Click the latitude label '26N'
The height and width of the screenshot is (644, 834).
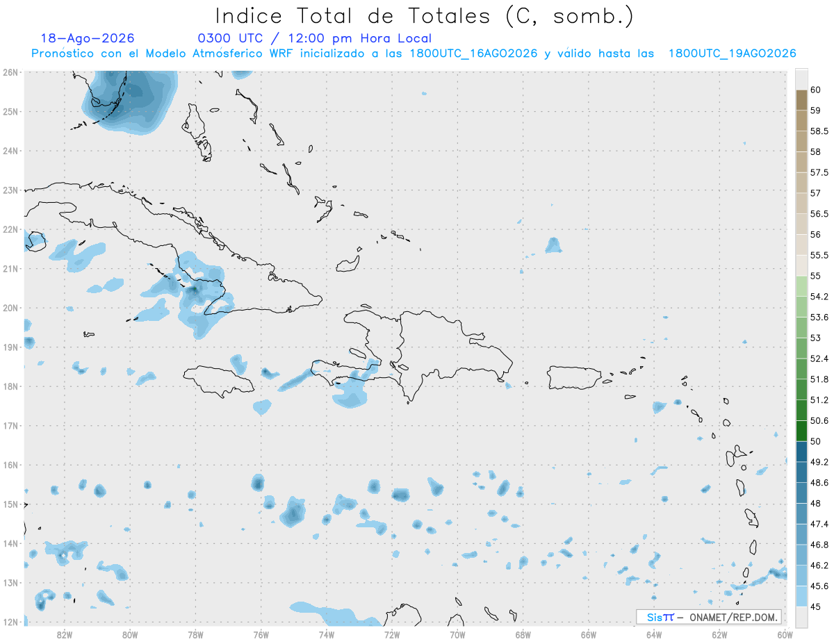pos(11,72)
